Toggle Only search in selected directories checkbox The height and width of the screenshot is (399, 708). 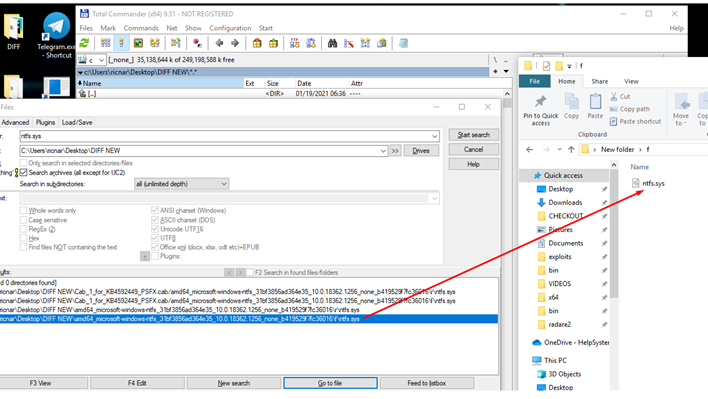[23, 163]
